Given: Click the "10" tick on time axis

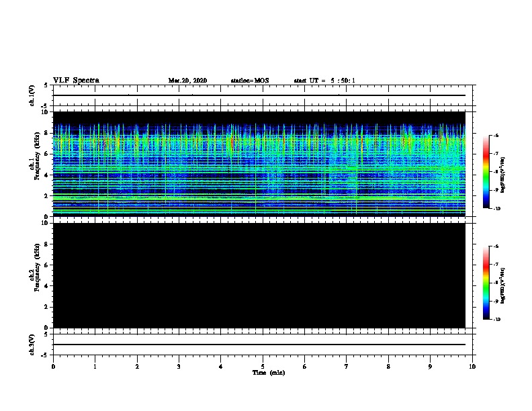Looking at the screenshot, I should [472, 367].
